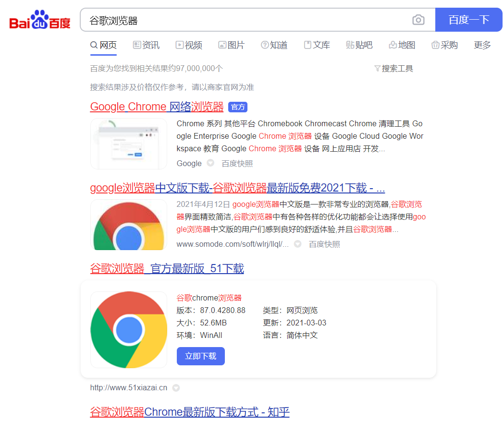Open 搜索工具 filter
This screenshot has width=504, height=421.
point(394,68)
